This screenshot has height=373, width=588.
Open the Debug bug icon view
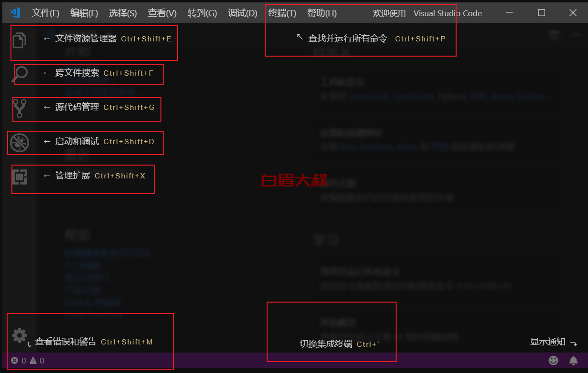[x=20, y=142]
